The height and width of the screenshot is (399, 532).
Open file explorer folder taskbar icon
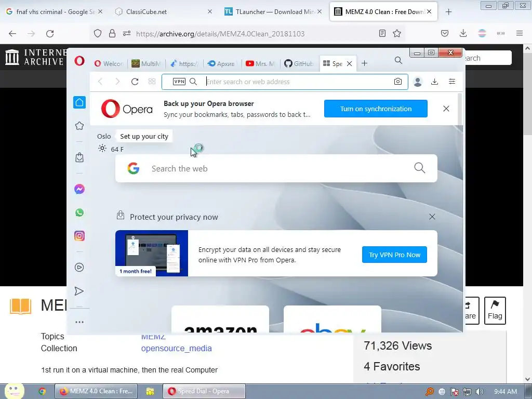pos(150,391)
